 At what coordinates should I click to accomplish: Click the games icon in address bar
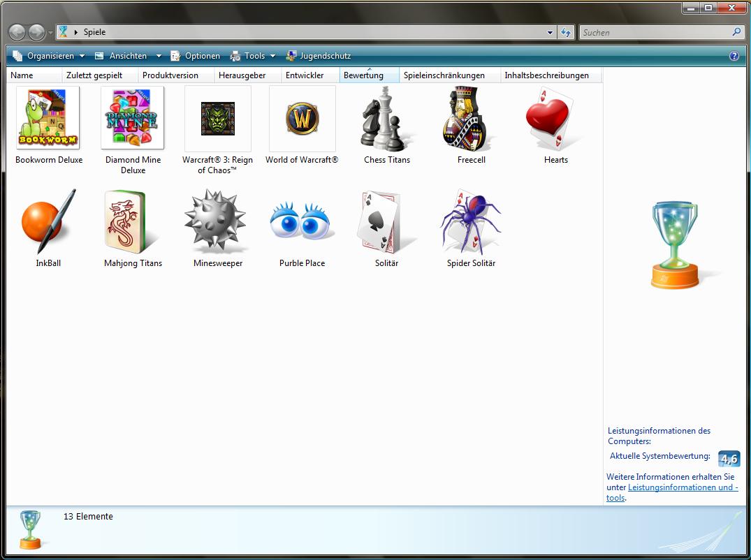coord(63,31)
